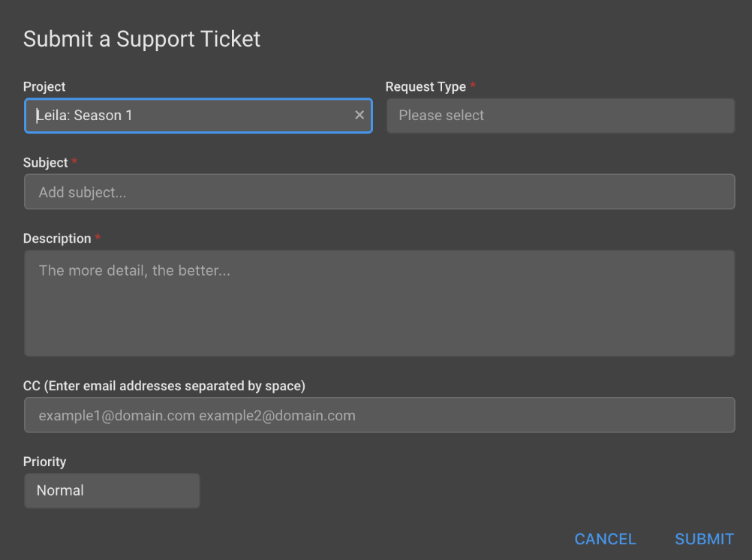Click inside the Description text area

click(379, 303)
